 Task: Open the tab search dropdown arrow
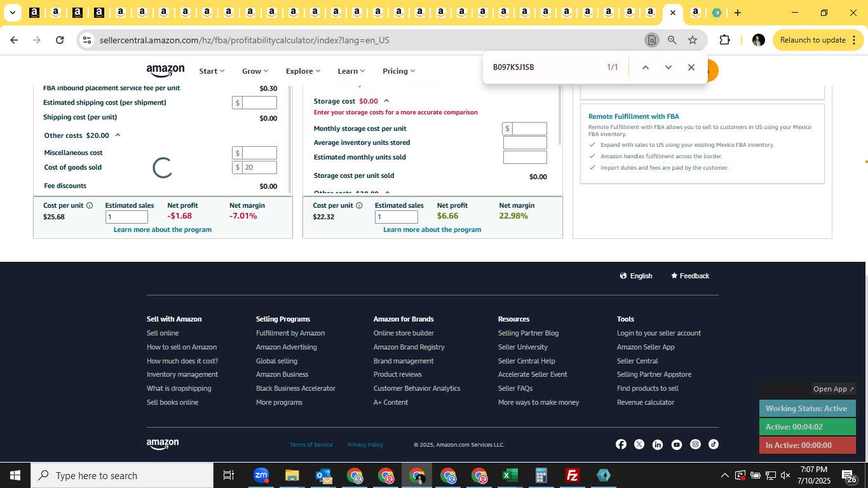tap(12, 13)
